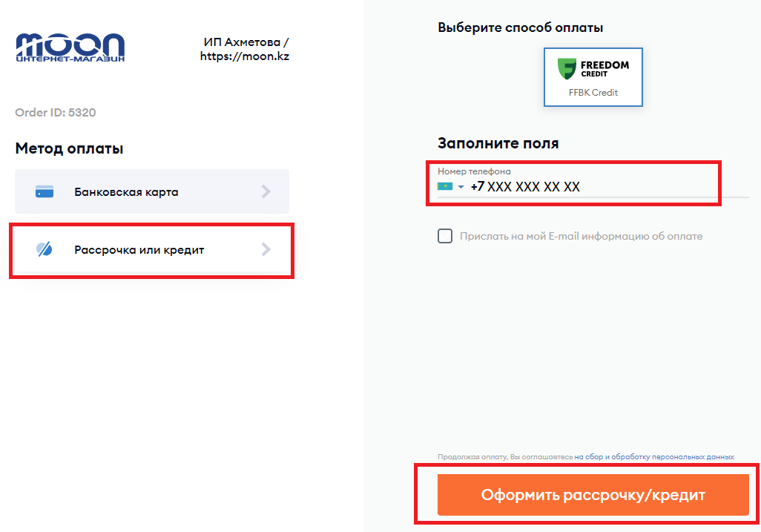
Task: Click the Order ID 5320 text
Action: (x=56, y=113)
